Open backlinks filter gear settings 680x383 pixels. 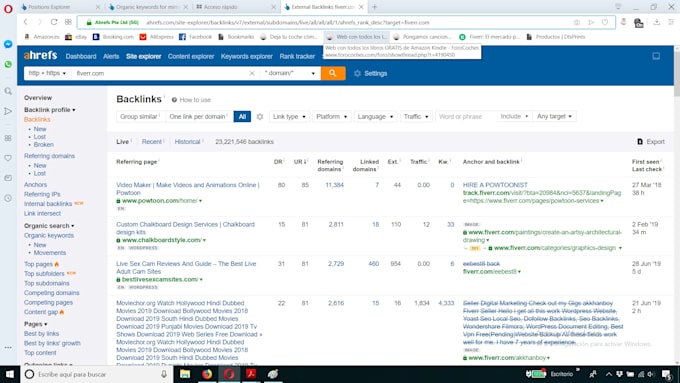[260, 116]
